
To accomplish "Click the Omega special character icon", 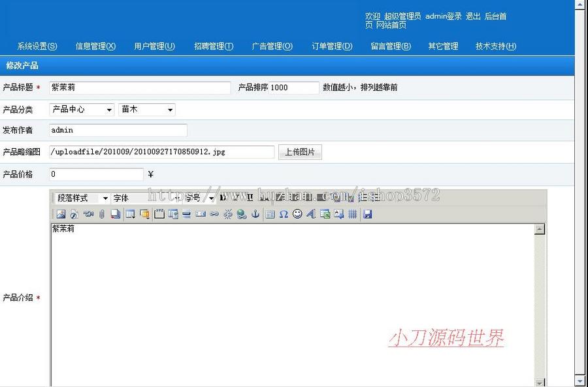I will pyautogui.click(x=284, y=214).
